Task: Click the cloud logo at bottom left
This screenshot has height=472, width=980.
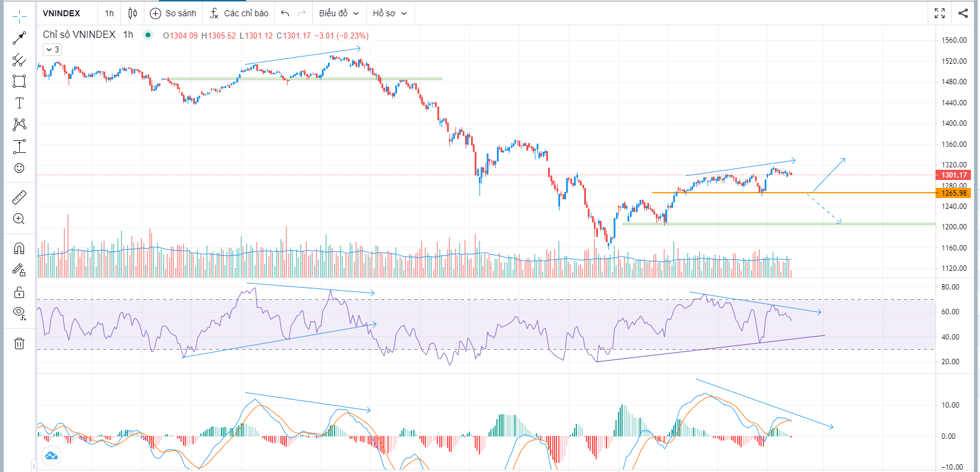Action: [51, 455]
